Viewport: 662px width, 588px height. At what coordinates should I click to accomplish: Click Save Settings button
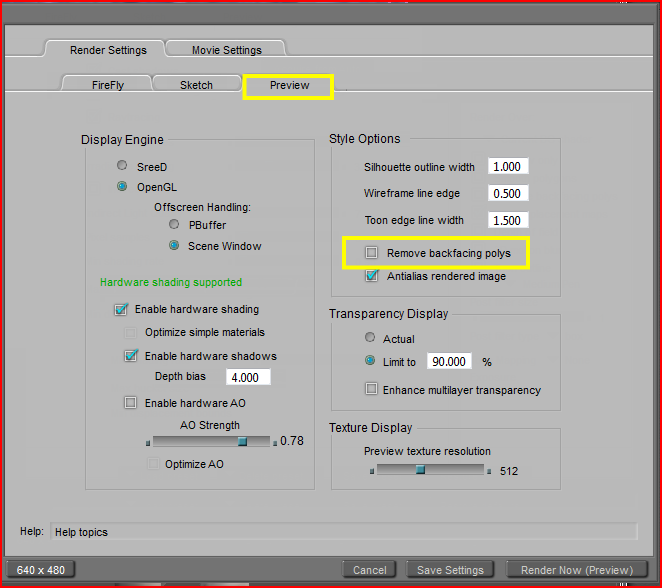click(x=450, y=570)
